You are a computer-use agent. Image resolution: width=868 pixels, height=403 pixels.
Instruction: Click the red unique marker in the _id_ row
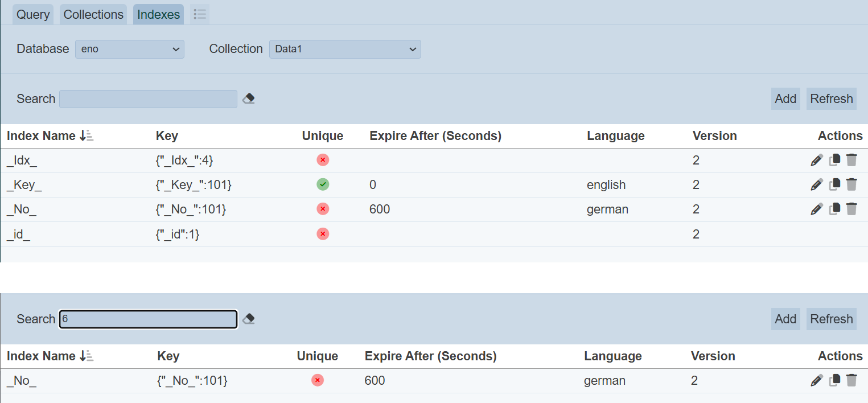[323, 234]
